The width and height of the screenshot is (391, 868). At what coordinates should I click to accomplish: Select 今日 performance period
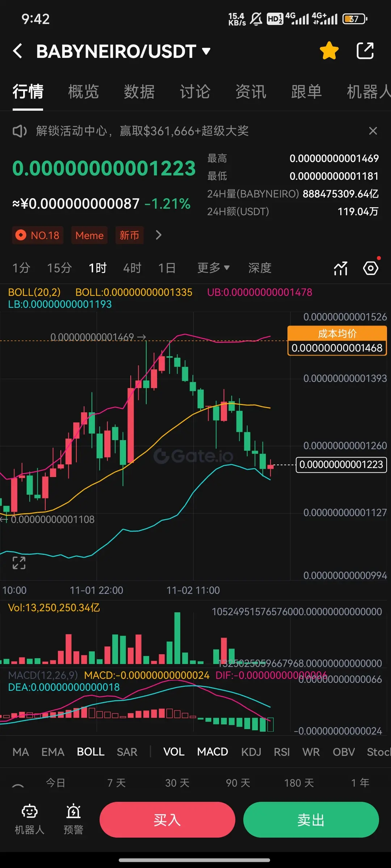tap(55, 783)
